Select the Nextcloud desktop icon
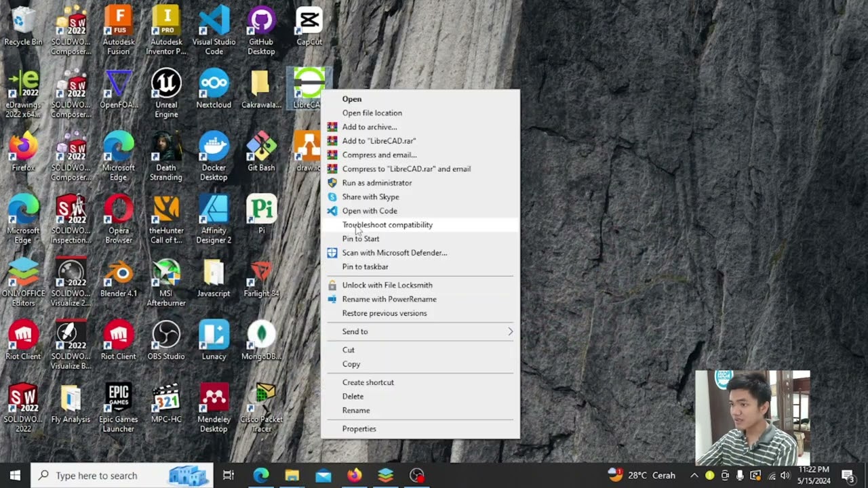Screen dimensions: 868x488 coord(214,89)
